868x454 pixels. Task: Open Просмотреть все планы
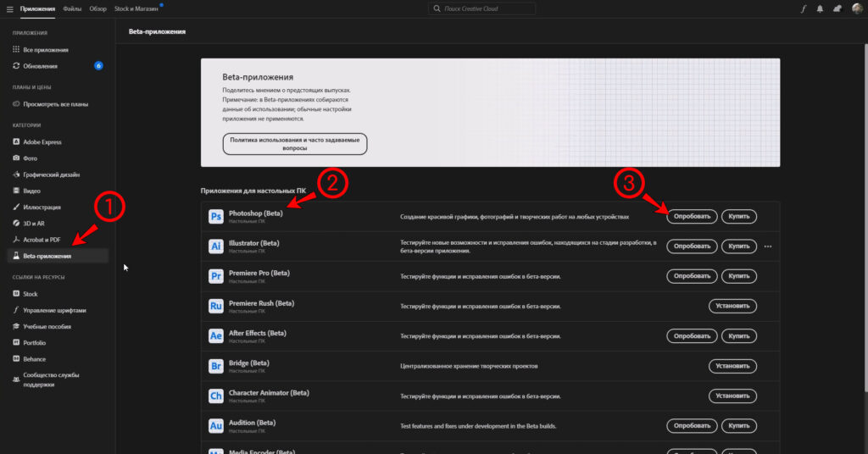[x=58, y=104]
